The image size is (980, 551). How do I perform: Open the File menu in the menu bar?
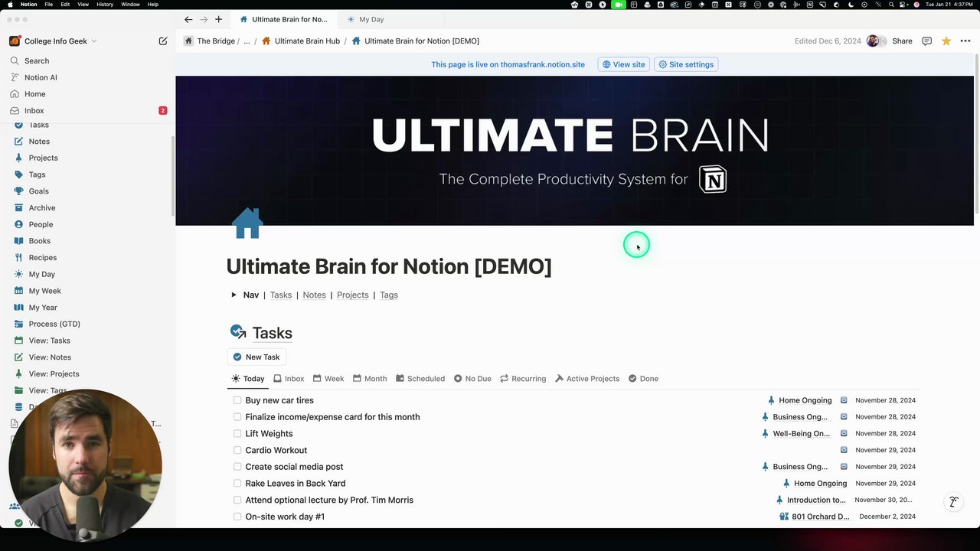pyautogui.click(x=49, y=5)
